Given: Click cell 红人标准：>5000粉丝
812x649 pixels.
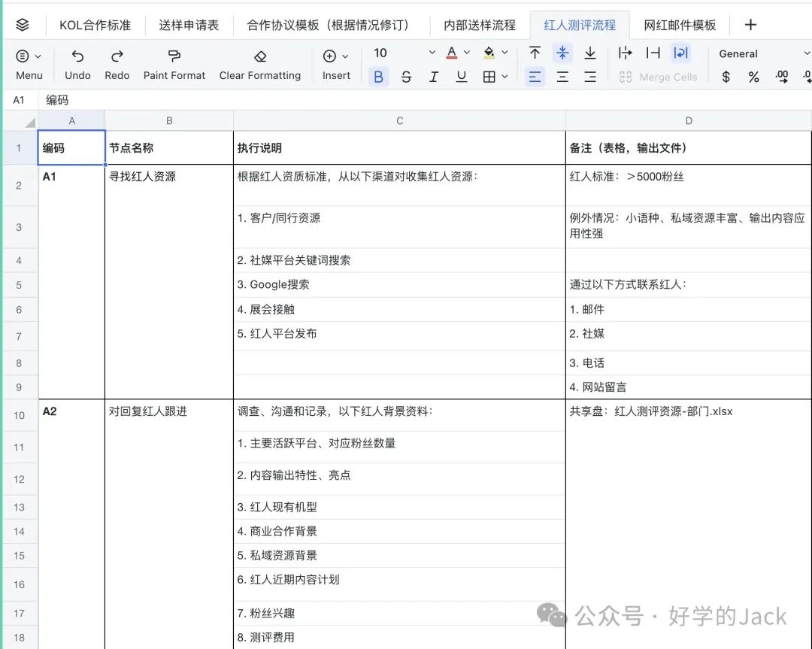Looking at the screenshot, I should pyautogui.click(x=688, y=185).
